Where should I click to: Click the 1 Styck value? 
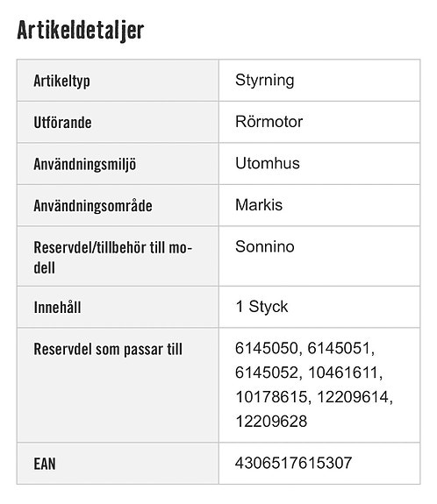point(261,307)
